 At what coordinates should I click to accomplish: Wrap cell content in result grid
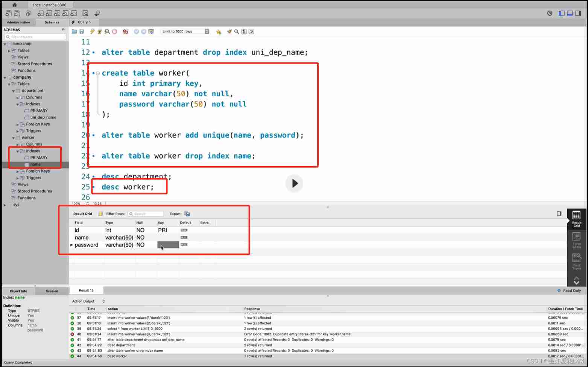100,214
